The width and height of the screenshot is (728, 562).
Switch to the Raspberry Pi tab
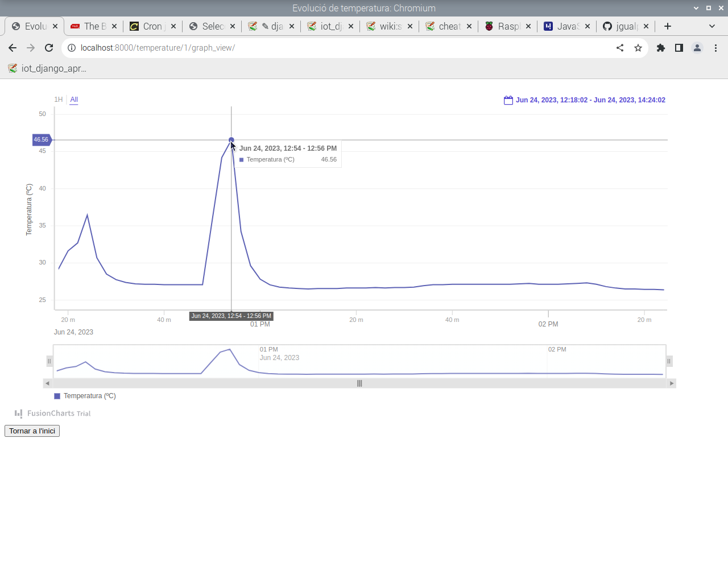click(508, 26)
